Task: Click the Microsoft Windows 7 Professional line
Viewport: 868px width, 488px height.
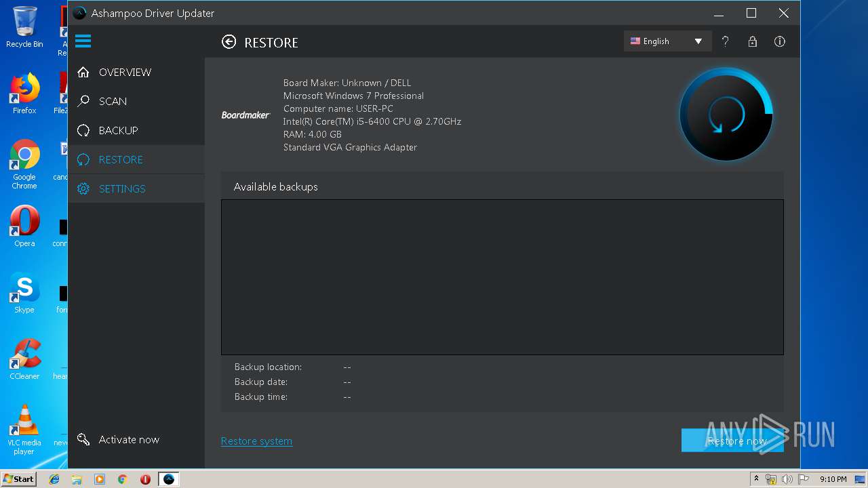Action: pos(353,96)
